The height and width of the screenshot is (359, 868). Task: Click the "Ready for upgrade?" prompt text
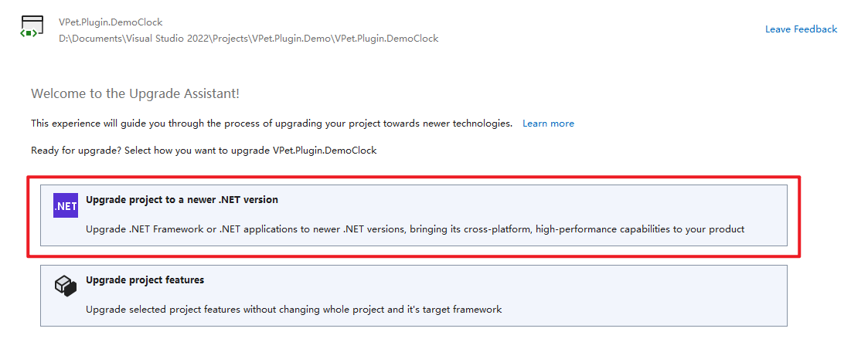coord(204,151)
